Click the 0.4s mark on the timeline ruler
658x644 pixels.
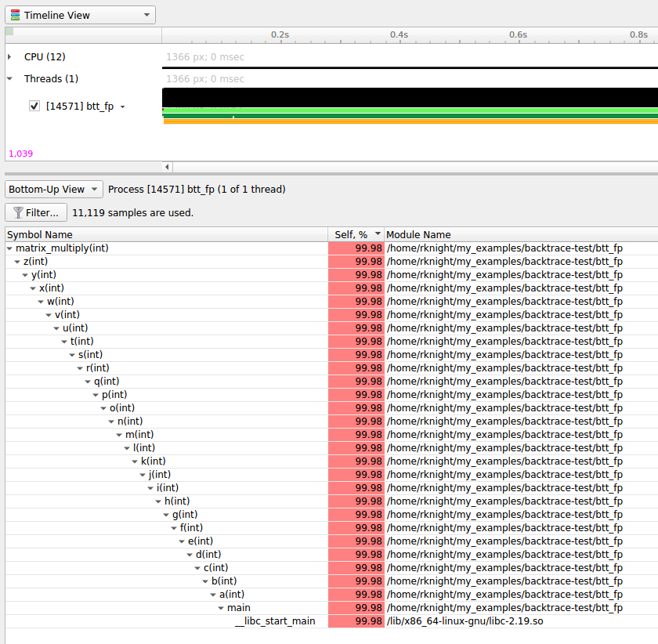(399, 35)
